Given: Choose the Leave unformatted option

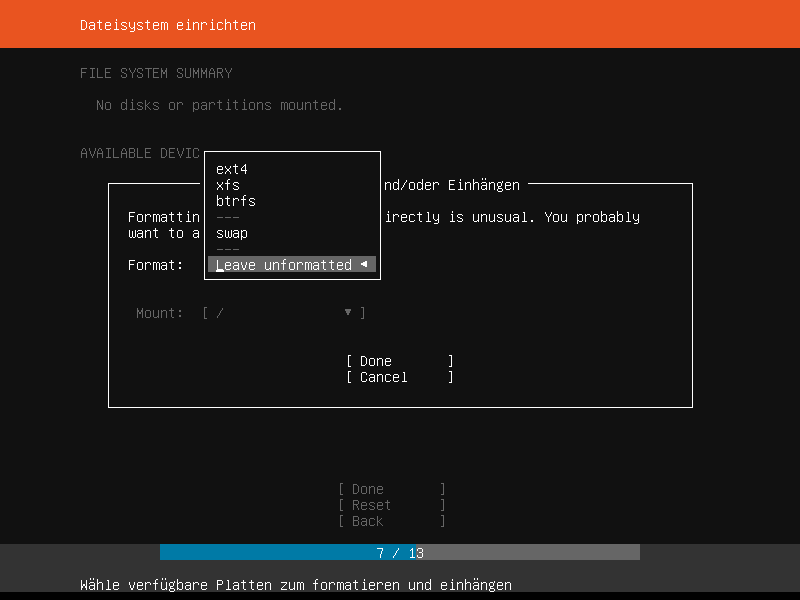Looking at the screenshot, I should tap(284, 265).
